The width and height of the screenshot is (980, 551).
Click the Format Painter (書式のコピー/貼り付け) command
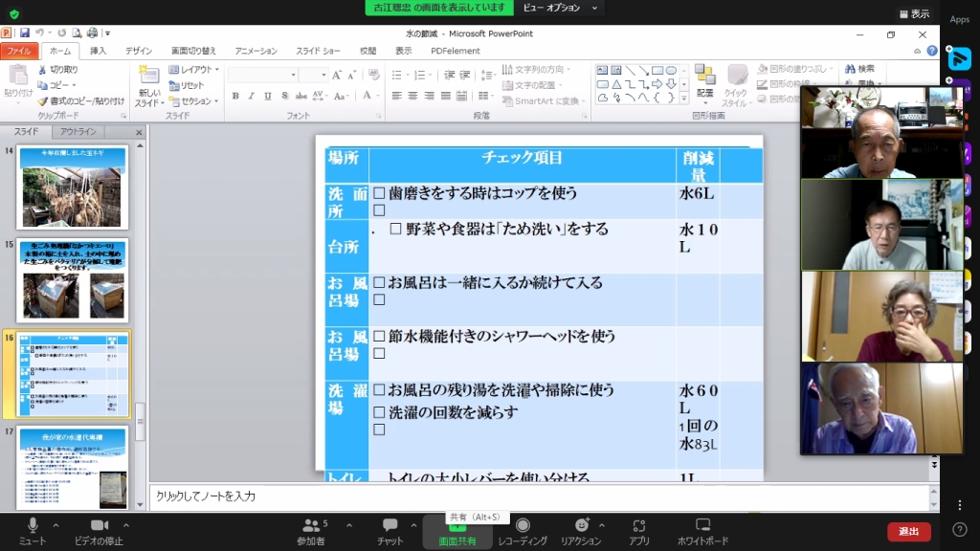(80, 100)
